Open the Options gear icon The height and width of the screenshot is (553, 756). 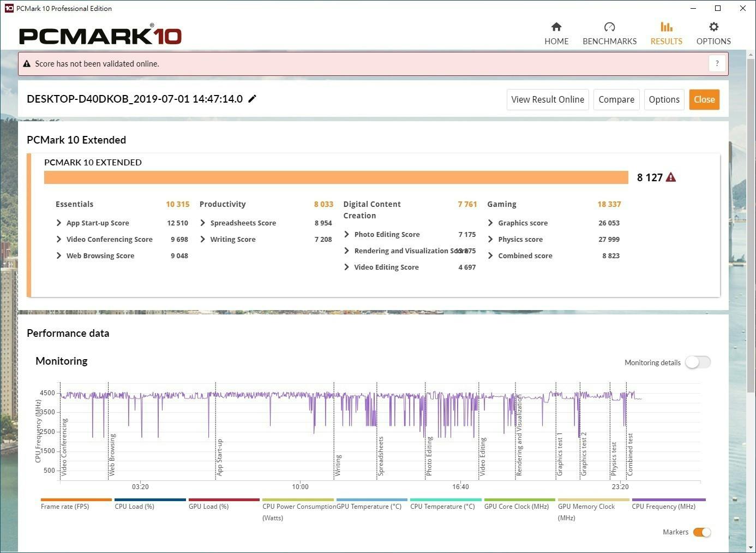pyautogui.click(x=713, y=27)
